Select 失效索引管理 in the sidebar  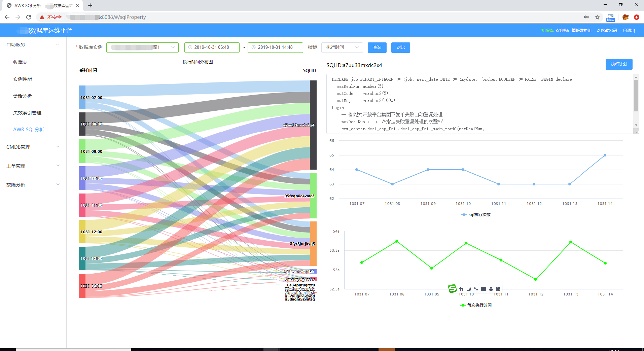point(27,113)
